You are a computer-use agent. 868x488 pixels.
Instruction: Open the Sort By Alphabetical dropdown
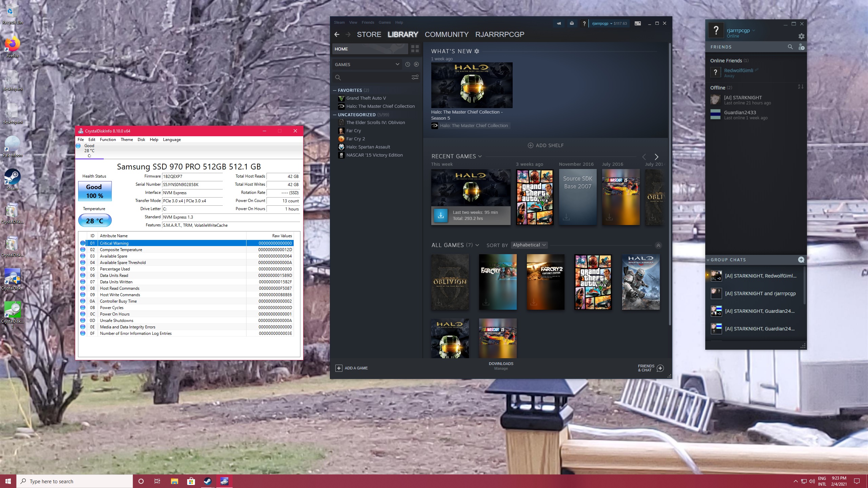pyautogui.click(x=529, y=245)
